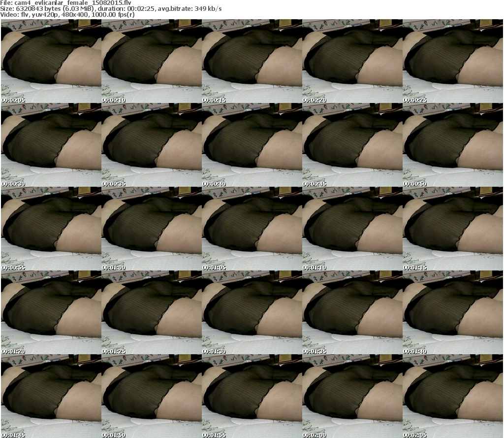
Task: Choose the frame stamped 00:00:45
Action: (x=352, y=145)
